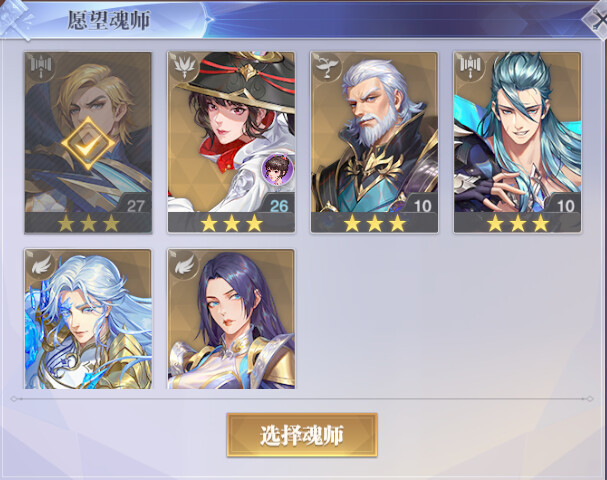Click the three-star rating under elder card
This screenshot has width=607, height=480.
[x=374, y=223]
